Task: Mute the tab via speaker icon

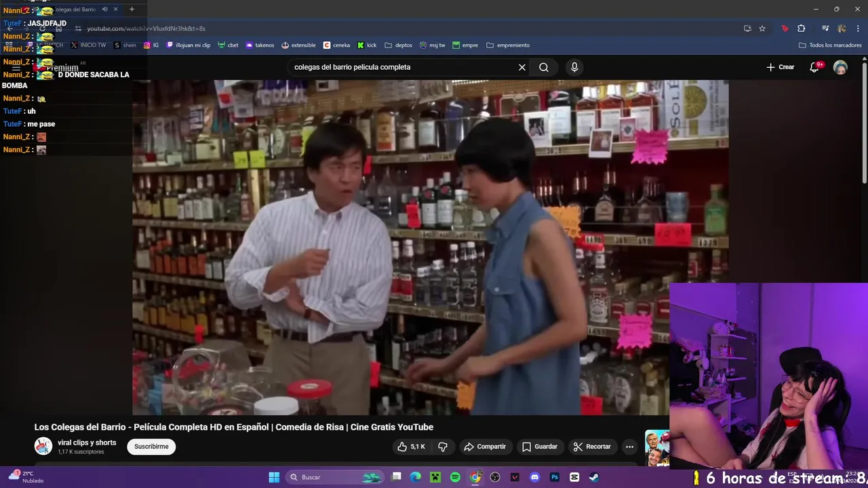Action: pos(104,9)
